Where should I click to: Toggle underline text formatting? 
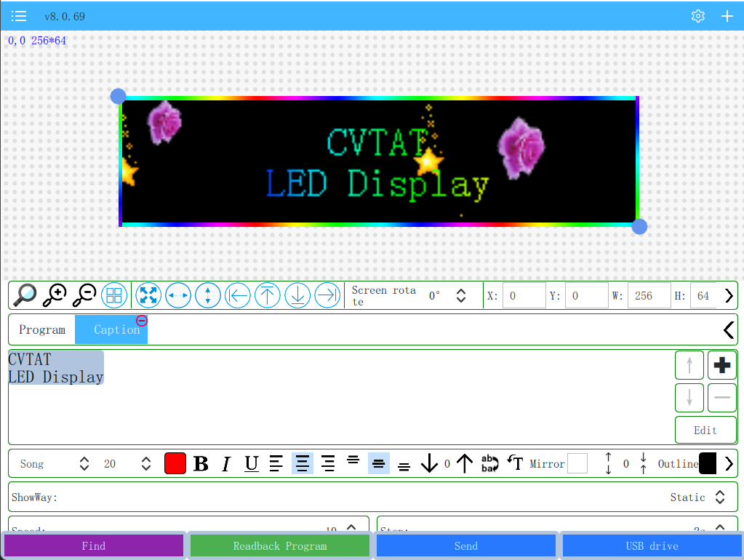(x=251, y=463)
